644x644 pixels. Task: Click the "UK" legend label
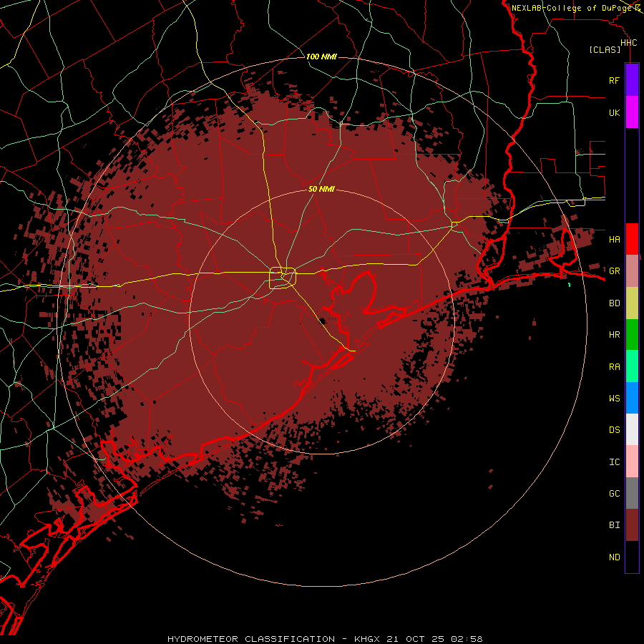click(x=614, y=112)
